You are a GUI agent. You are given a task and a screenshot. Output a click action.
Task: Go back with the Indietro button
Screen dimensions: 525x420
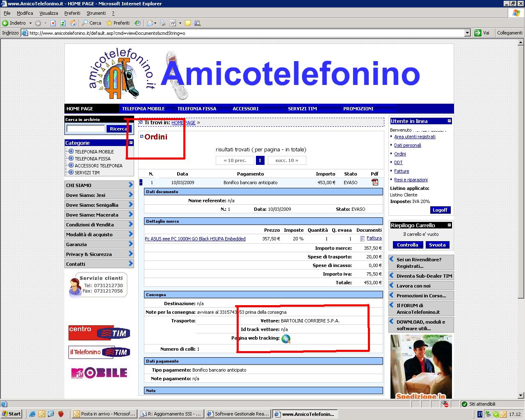click(x=14, y=23)
